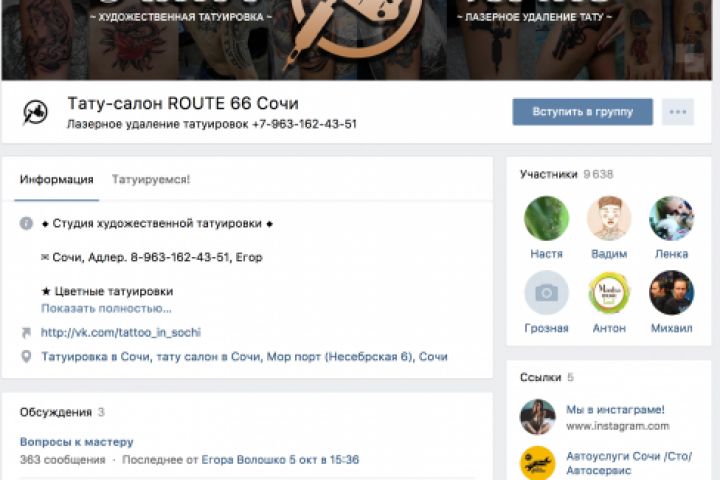Click the map pin location icon
Image resolution: width=720 pixels, height=480 pixels.
tap(26, 356)
